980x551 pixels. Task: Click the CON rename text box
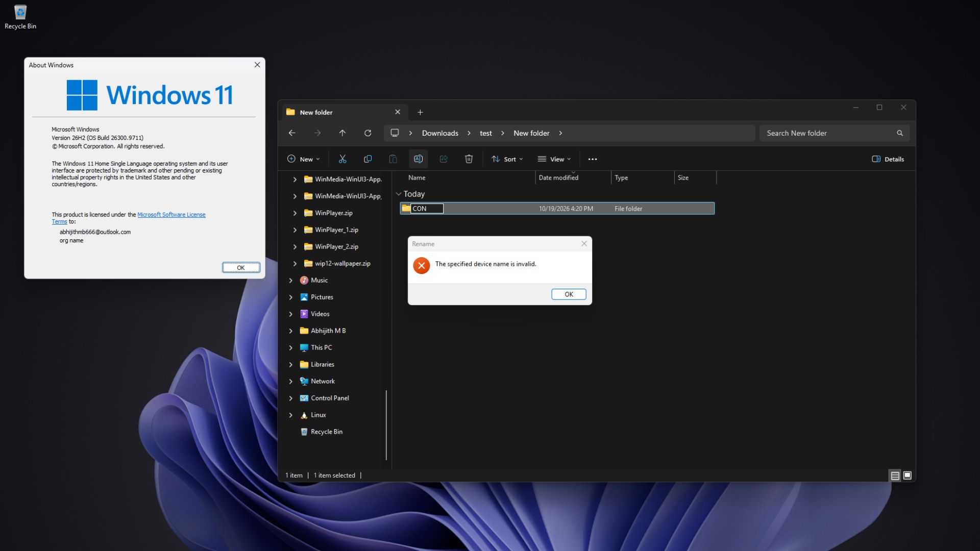pos(427,209)
